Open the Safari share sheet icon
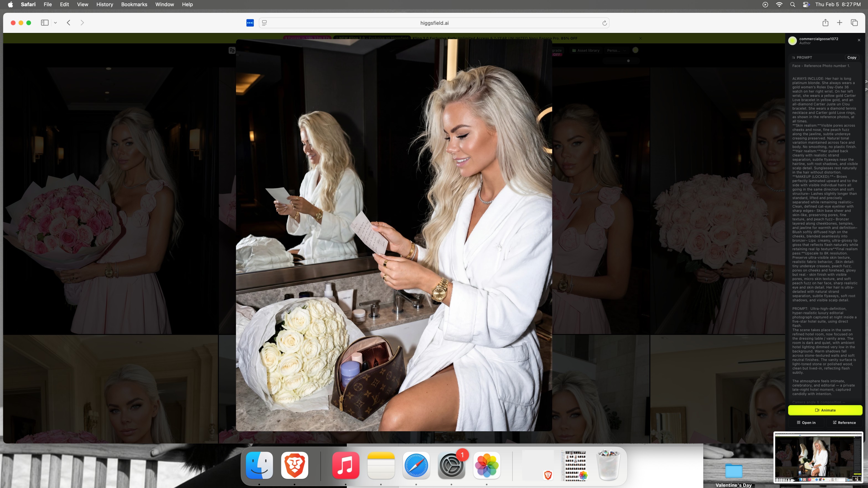This screenshot has height=488, width=868. (825, 23)
